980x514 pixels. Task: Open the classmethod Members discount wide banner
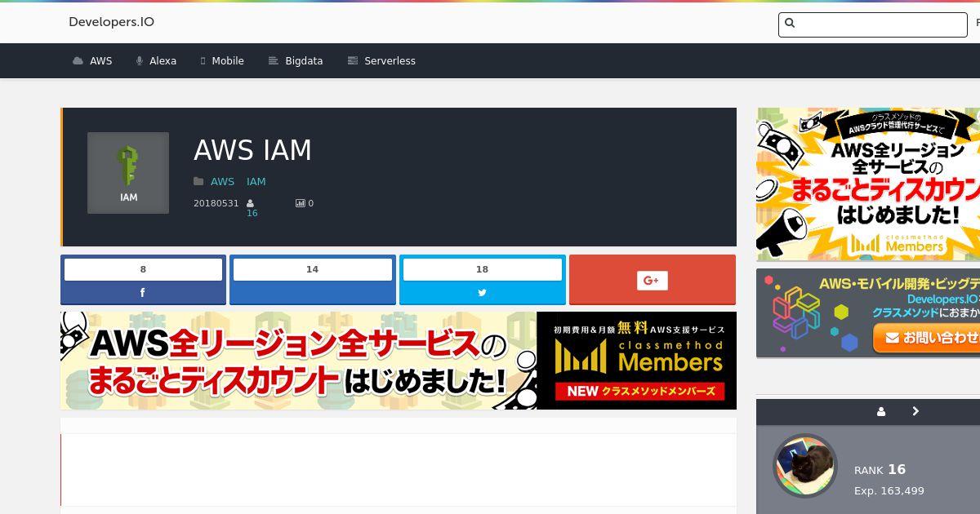click(399, 361)
